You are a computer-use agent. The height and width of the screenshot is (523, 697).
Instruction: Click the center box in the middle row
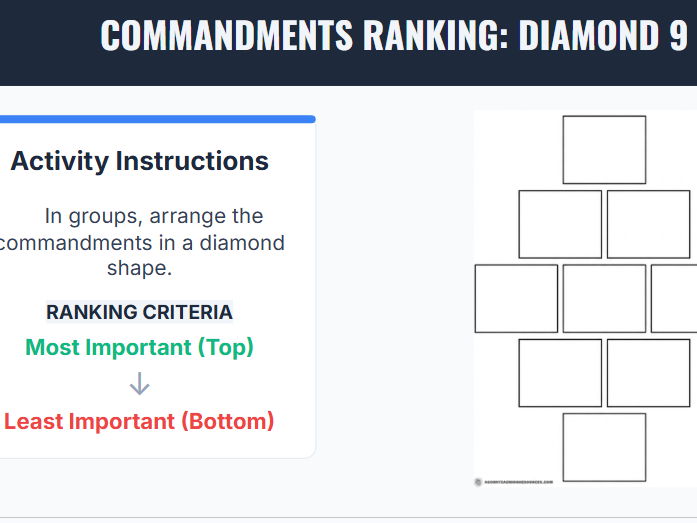604,299
